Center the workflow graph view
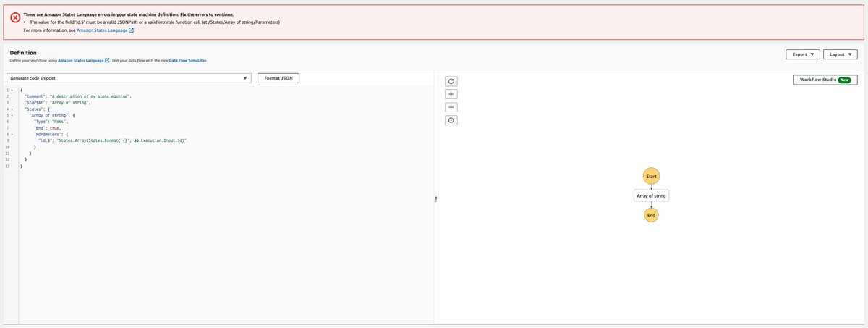Viewport: 868px width, 328px height. pyautogui.click(x=451, y=120)
